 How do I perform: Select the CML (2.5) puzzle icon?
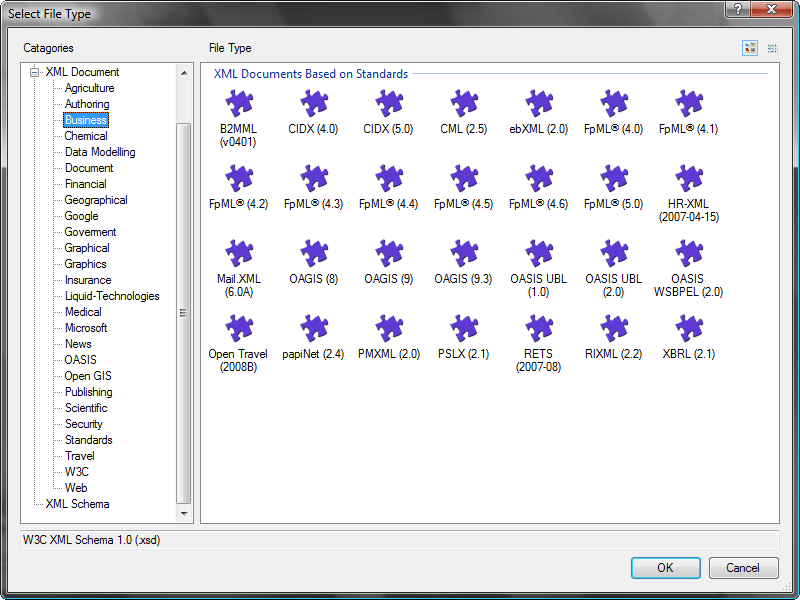point(463,104)
